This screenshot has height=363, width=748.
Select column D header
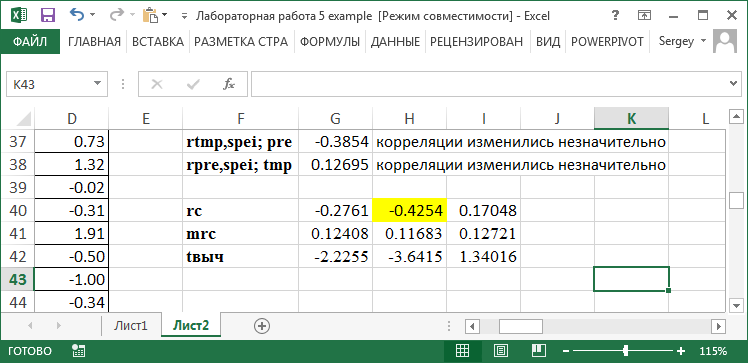click(x=72, y=119)
